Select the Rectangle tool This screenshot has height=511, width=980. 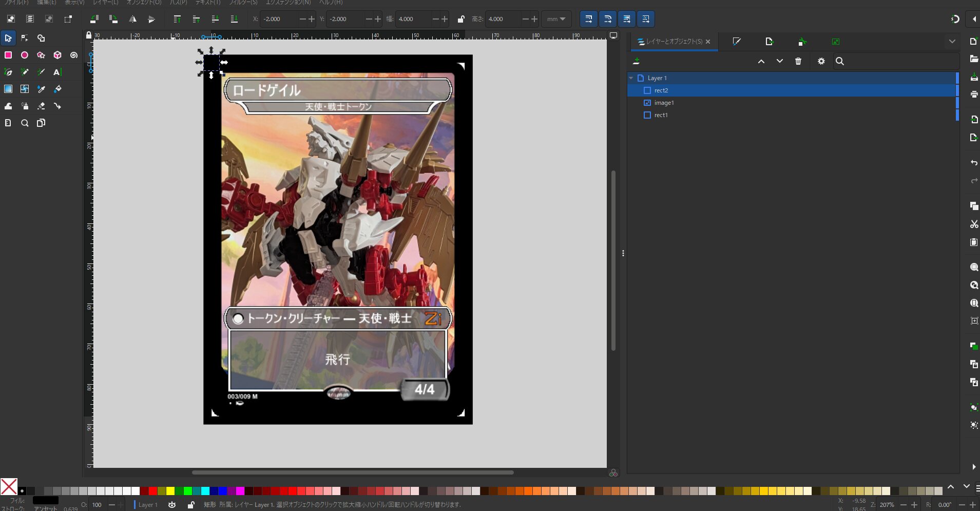coord(8,55)
